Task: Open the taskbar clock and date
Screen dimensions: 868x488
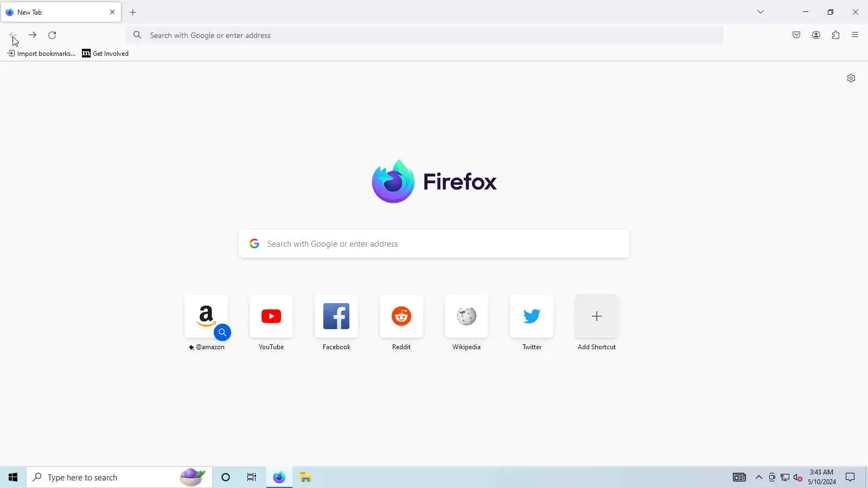Action: pyautogui.click(x=822, y=477)
